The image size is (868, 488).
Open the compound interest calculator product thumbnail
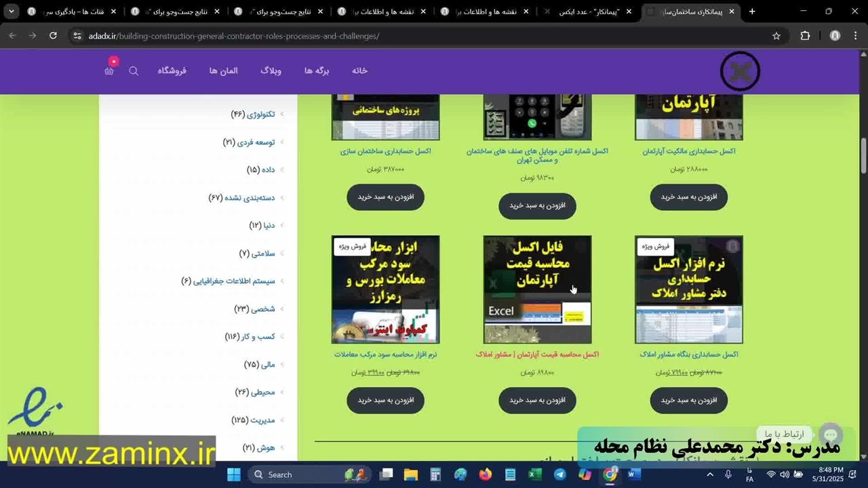pos(385,289)
